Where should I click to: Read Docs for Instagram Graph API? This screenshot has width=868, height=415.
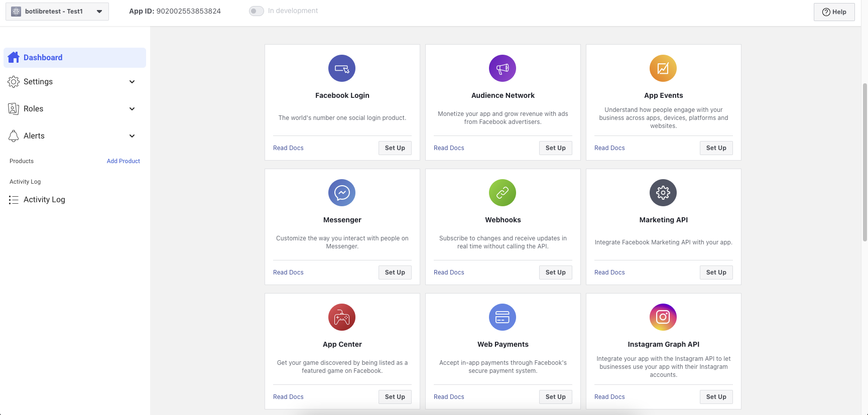click(x=609, y=397)
